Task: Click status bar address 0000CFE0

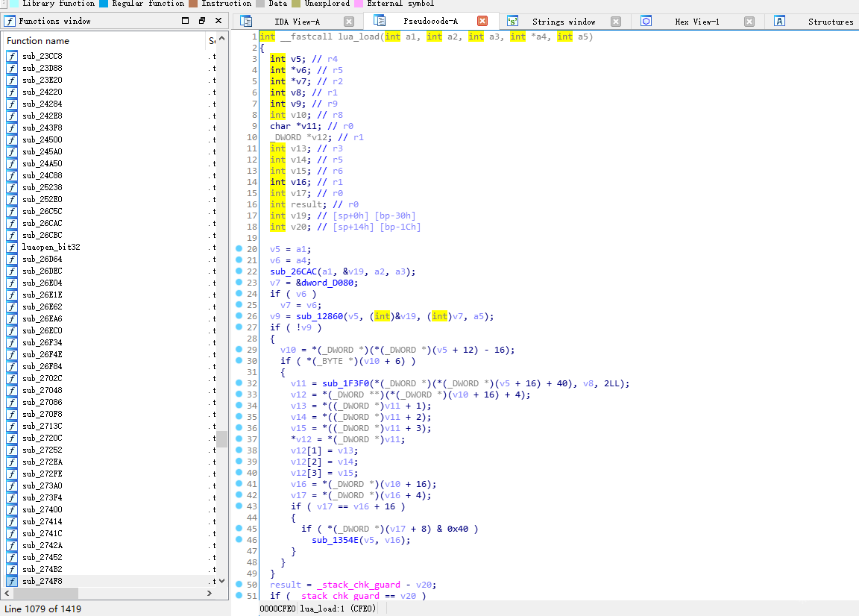Action: click(277, 609)
